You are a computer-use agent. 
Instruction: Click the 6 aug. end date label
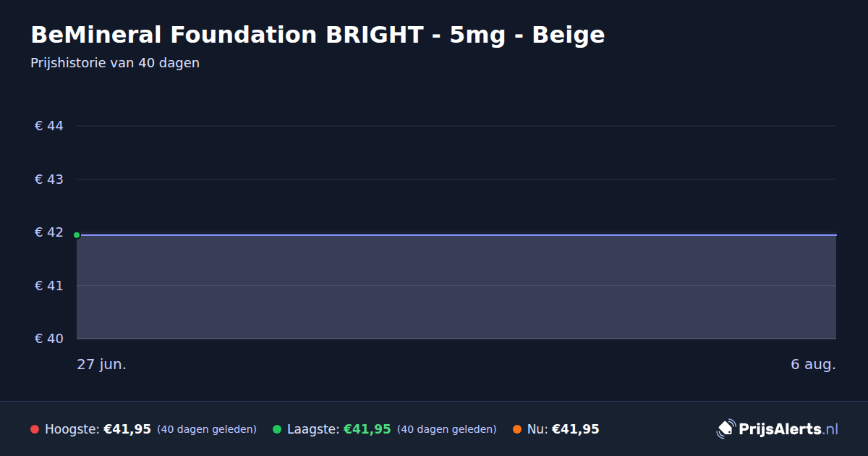[x=813, y=364]
